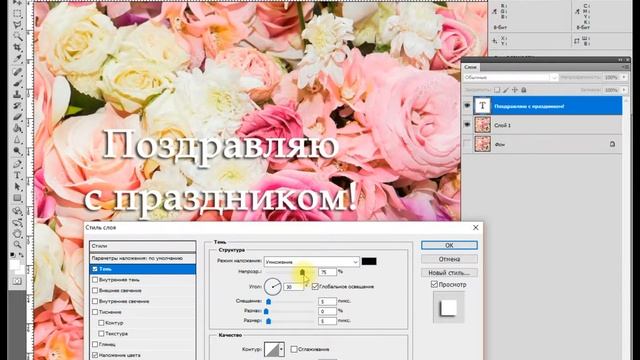Enable Тиснение checkbox

[95, 312]
